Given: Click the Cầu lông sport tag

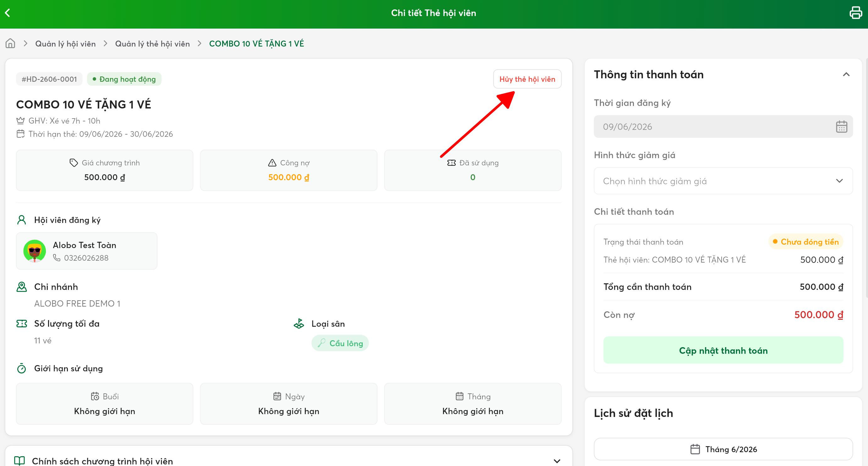Looking at the screenshot, I should tap(340, 343).
